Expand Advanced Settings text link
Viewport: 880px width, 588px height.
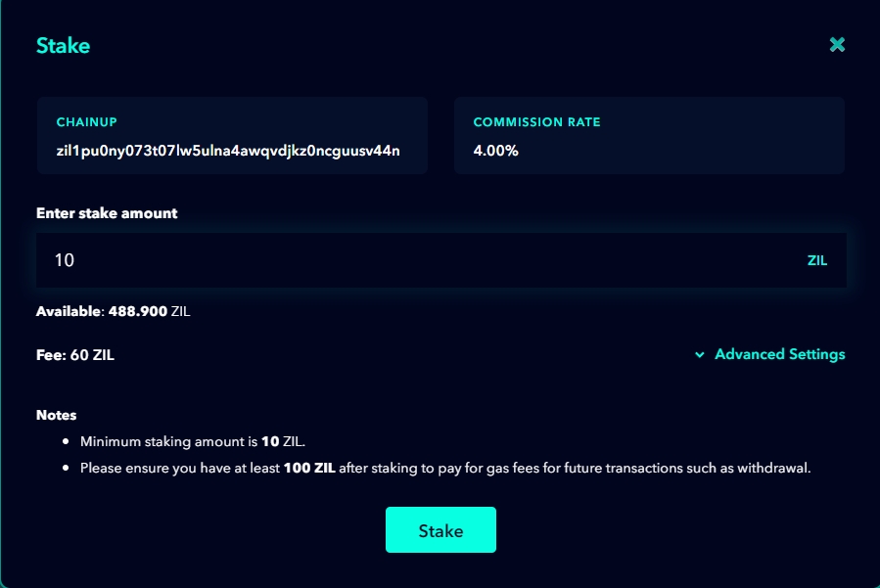coord(779,354)
